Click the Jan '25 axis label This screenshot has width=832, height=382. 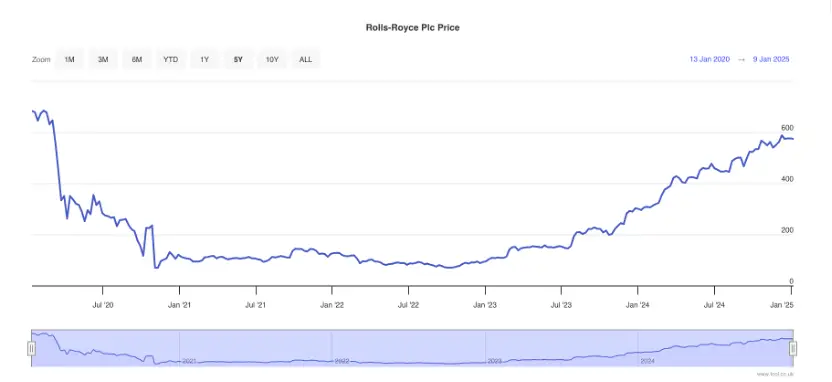(782, 305)
